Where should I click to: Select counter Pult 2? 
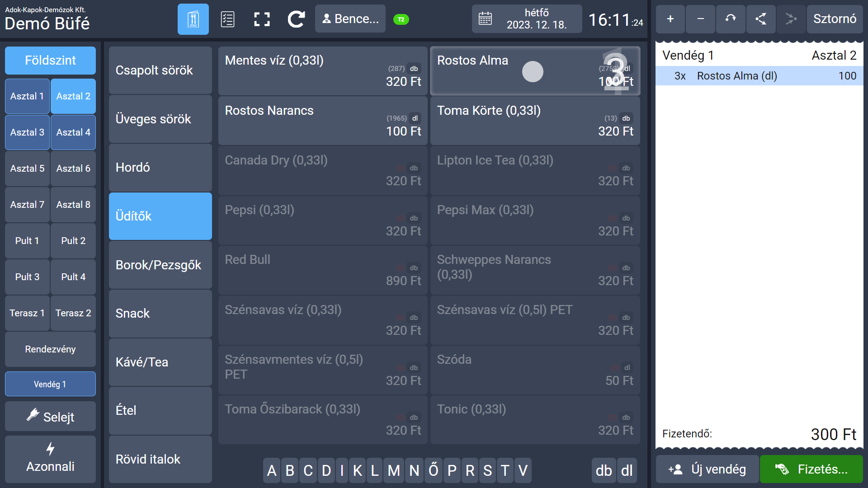(73, 241)
